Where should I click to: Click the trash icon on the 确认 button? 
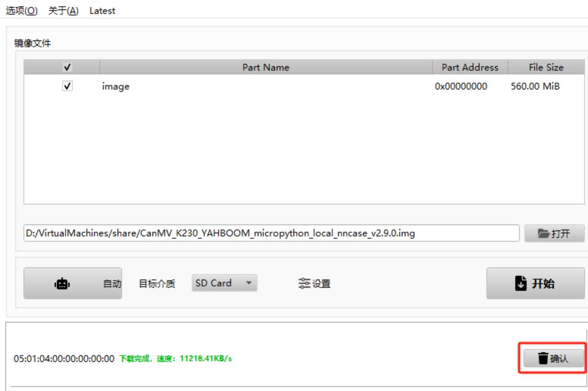click(543, 358)
